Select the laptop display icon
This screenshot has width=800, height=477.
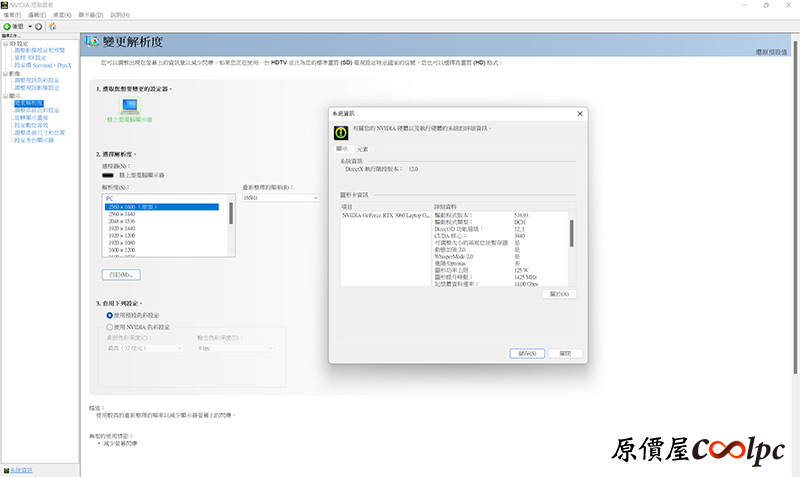[130, 106]
